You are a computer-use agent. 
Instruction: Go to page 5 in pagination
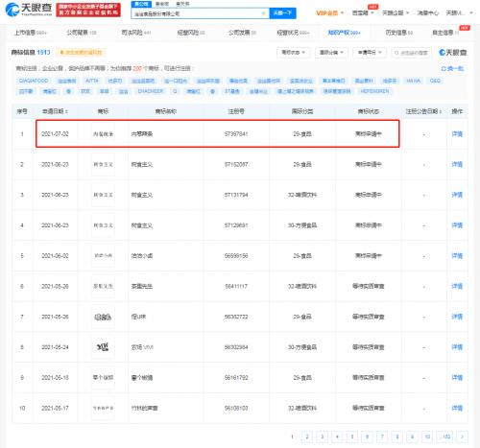coord(352,436)
